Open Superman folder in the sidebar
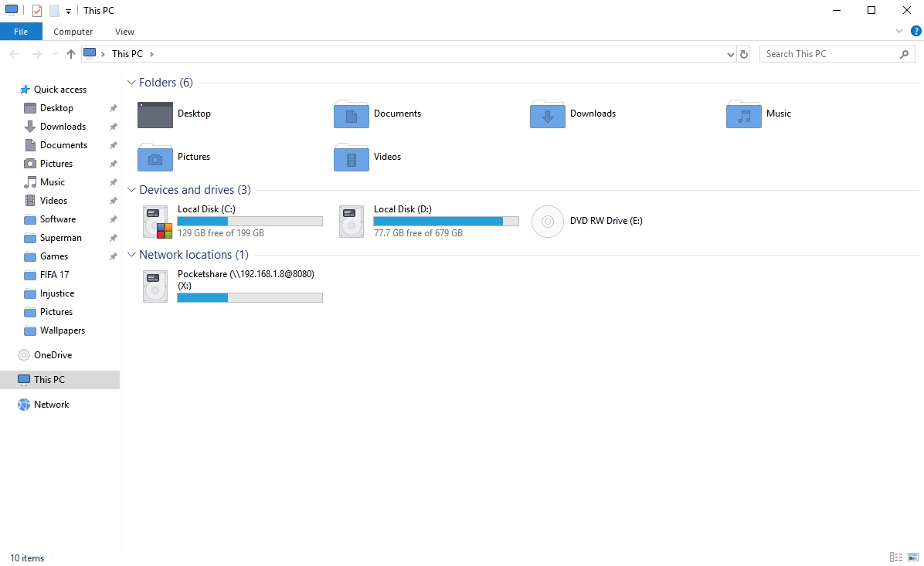This screenshot has height=566, width=924. tap(60, 238)
